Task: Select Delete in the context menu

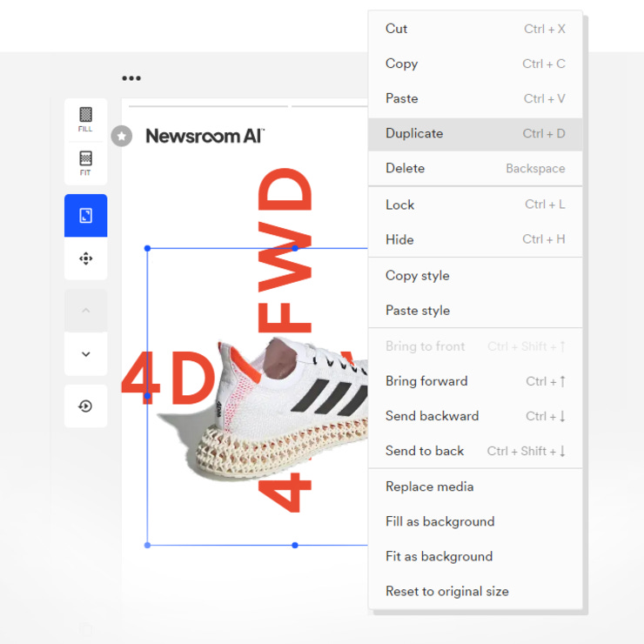Action: click(475, 168)
